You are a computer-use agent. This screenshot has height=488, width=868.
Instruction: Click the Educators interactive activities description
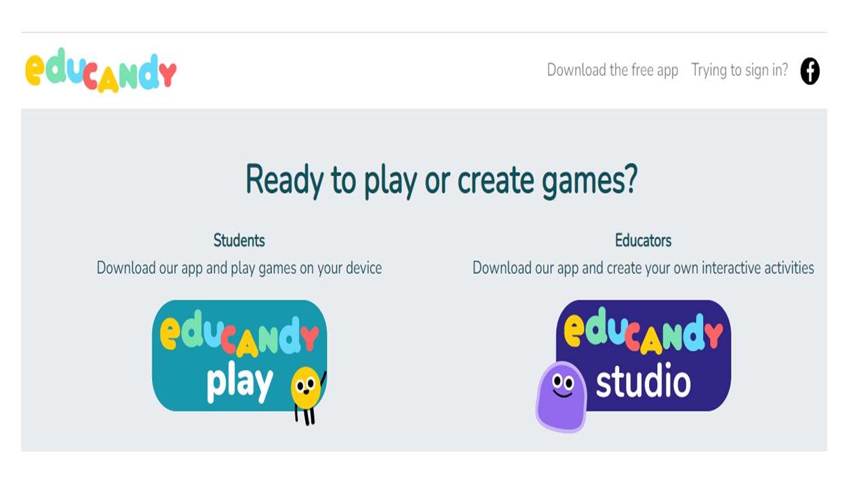pos(643,268)
